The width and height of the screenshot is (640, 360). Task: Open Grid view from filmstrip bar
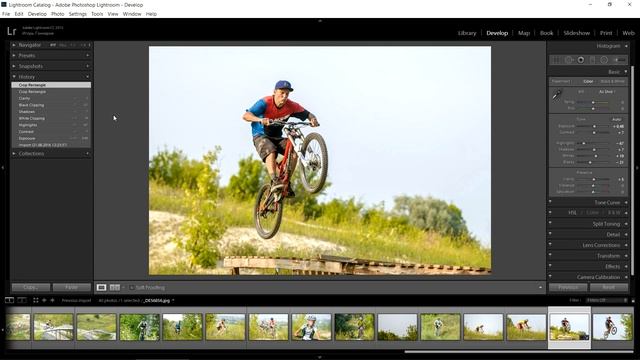tap(36, 300)
